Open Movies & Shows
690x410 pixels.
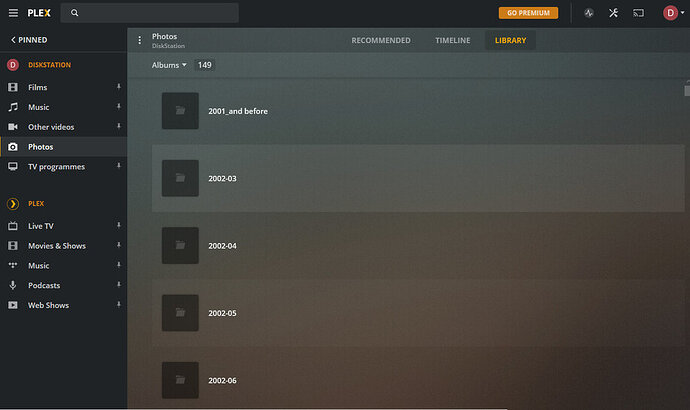[57, 245]
